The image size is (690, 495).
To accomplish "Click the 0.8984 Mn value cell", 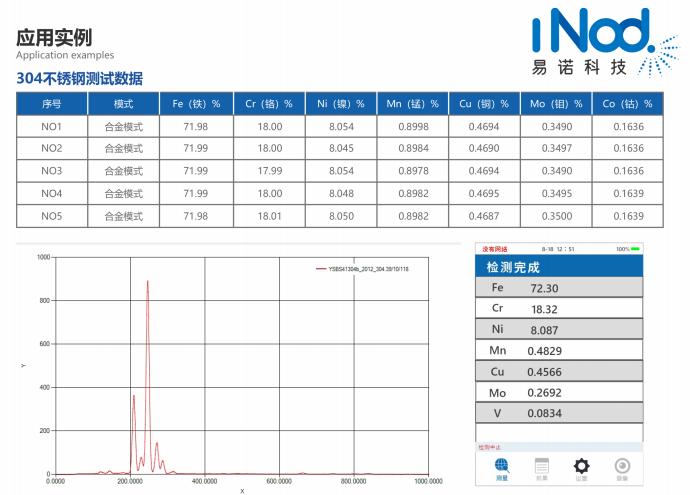I will click(413, 148).
